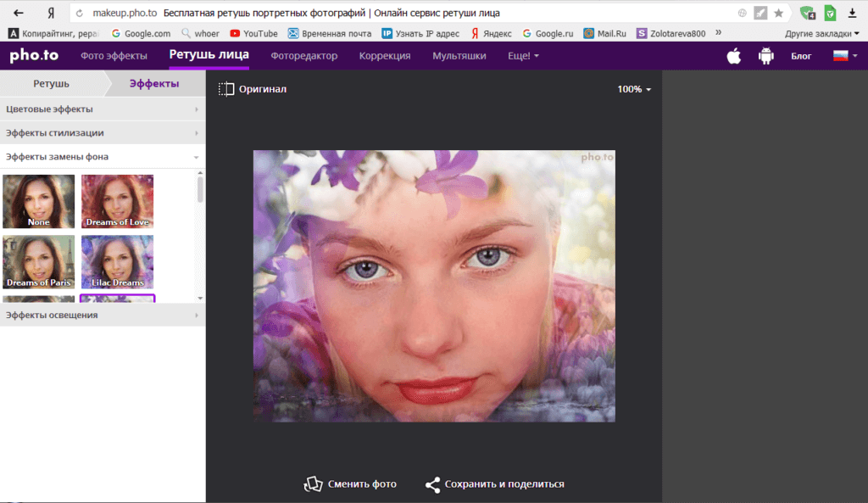Switch to the Ретушь tab
Screen dimensions: 868x503
(x=51, y=83)
